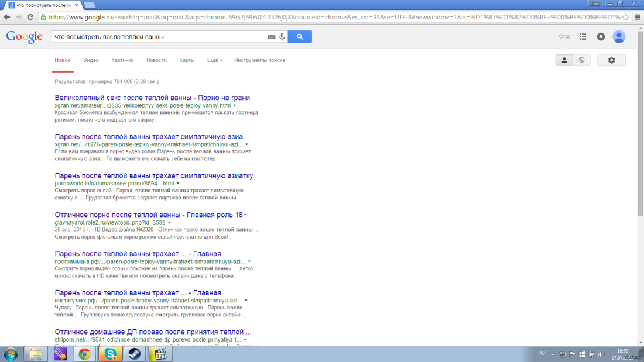Click the Google logo
The height and width of the screenshot is (362, 644).
pos(24,37)
